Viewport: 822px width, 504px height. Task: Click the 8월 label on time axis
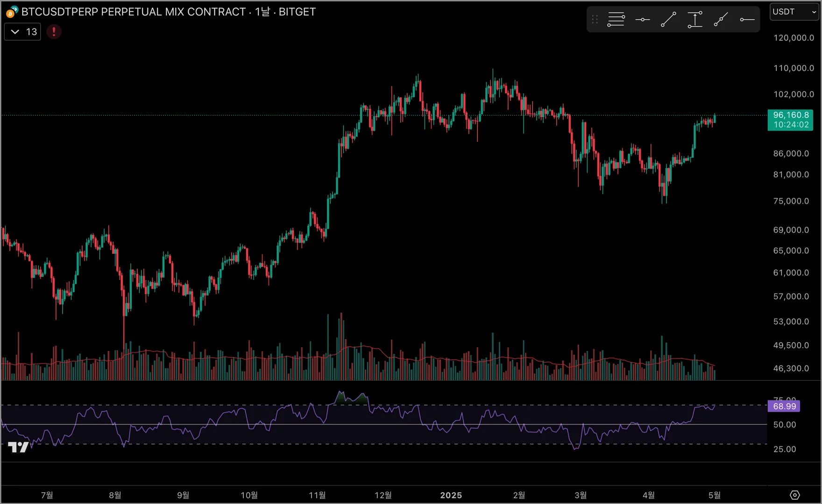tap(115, 495)
